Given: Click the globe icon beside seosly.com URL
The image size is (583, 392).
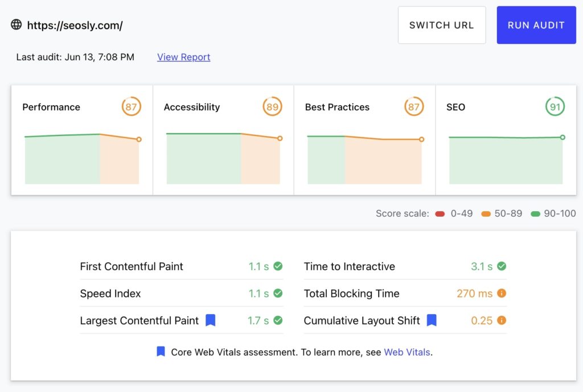Looking at the screenshot, I should click(17, 25).
